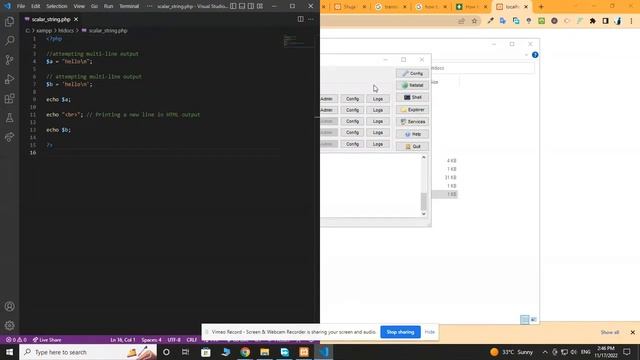Open the Go menu in VS Code
The image size is (640, 360).
[x=94, y=6]
